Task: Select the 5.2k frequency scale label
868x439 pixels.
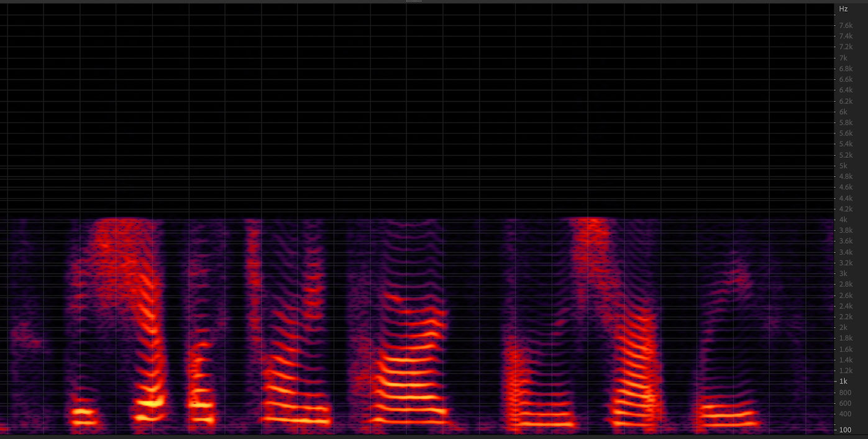Action: (846, 155)
